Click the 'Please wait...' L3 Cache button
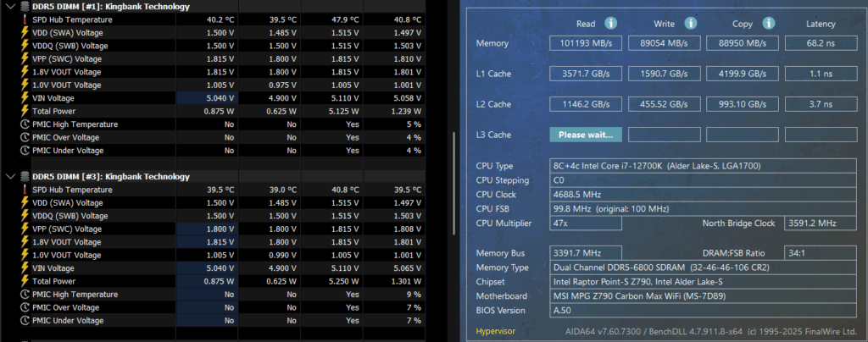The image size is (868, 342). coord(586,135)
